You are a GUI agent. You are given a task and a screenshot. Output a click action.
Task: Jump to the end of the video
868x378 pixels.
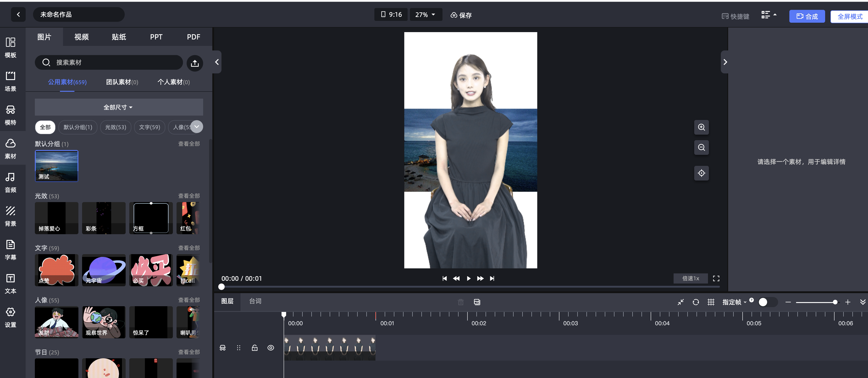point(492,278)
